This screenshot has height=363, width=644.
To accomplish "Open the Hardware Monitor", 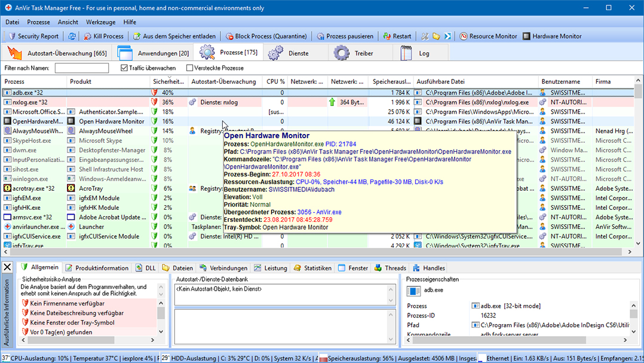I will pyautogui.click(x=552, y=36).
